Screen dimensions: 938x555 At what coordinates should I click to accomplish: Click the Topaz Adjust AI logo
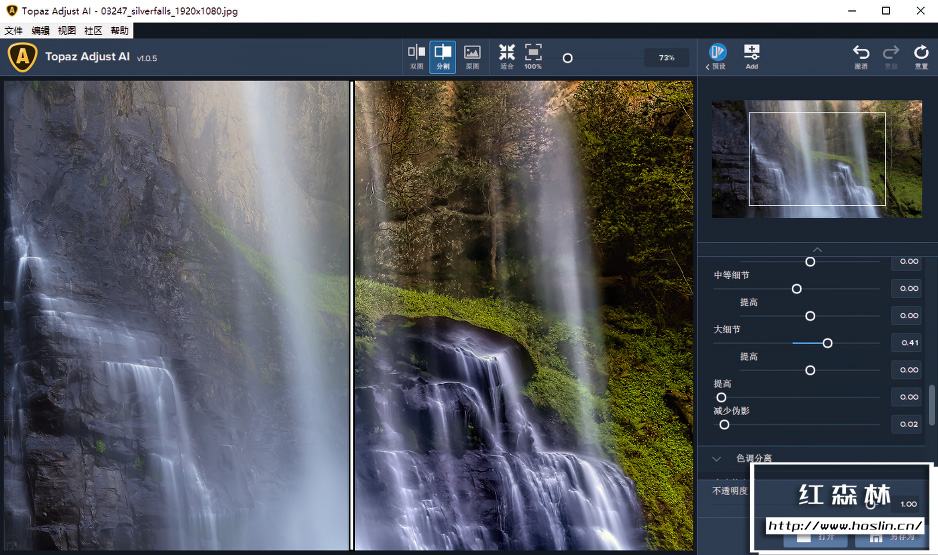coord(22,57)
